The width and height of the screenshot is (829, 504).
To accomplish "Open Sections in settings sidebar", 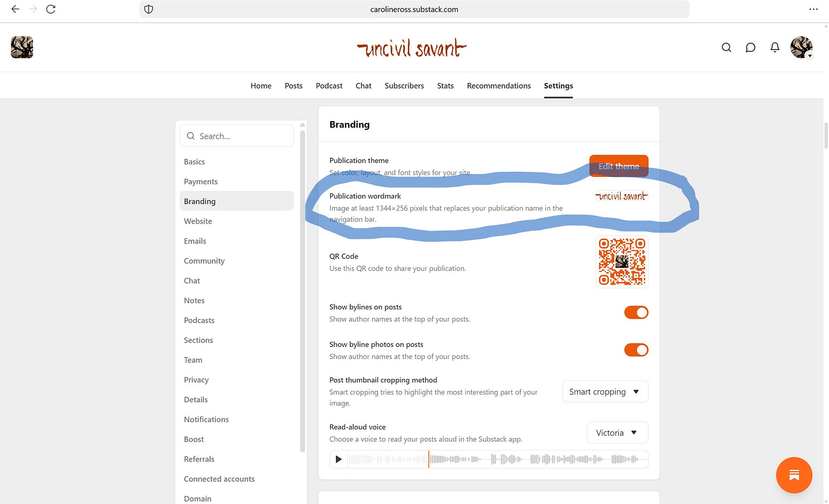I will click(x=237, y=340).
